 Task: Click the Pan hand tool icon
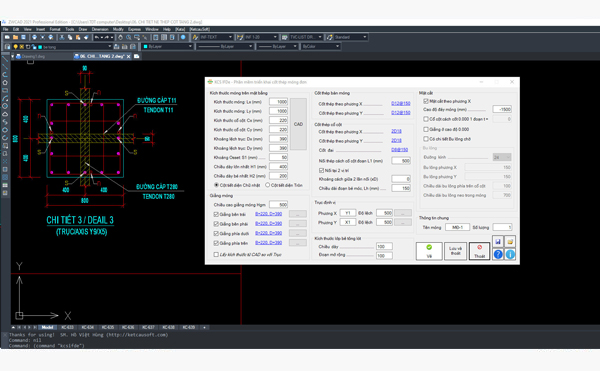coord(120,37)
